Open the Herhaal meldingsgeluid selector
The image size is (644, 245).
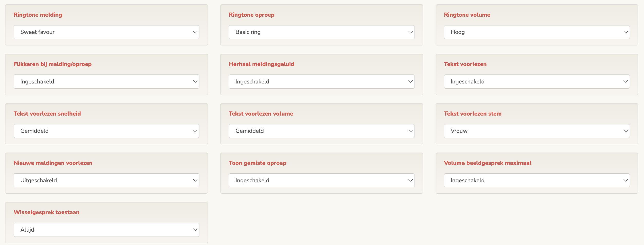321,81
